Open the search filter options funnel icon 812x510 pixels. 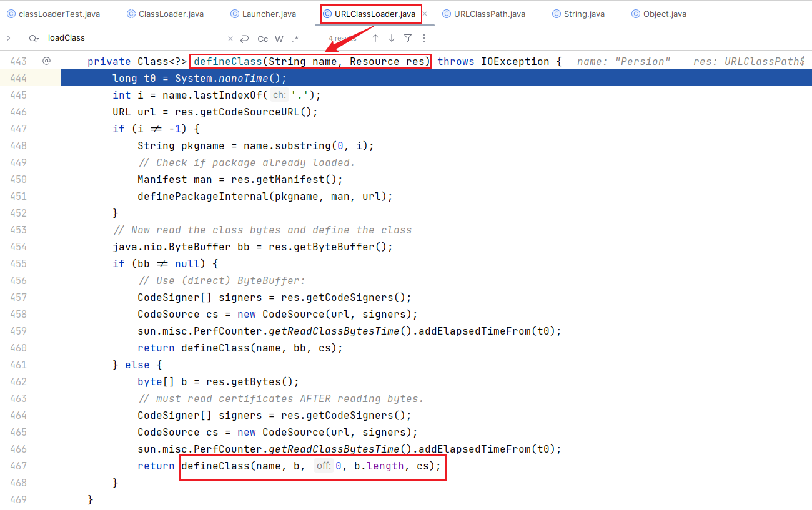coord(408,38)
